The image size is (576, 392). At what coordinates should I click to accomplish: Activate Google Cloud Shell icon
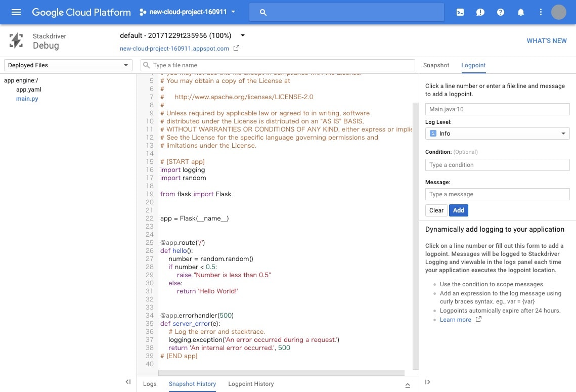(460, 12)
